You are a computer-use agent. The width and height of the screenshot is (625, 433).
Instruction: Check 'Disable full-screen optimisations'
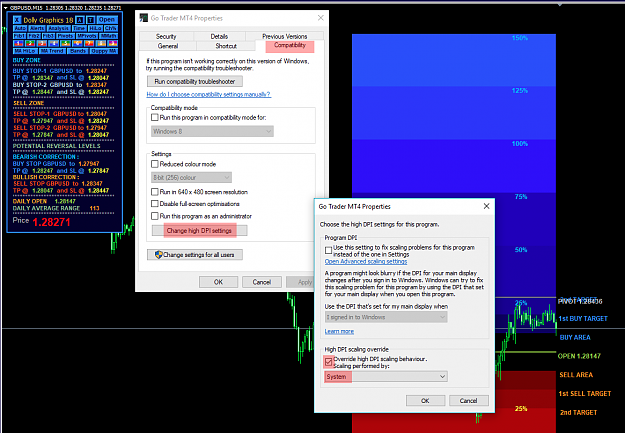click(155, 204)
